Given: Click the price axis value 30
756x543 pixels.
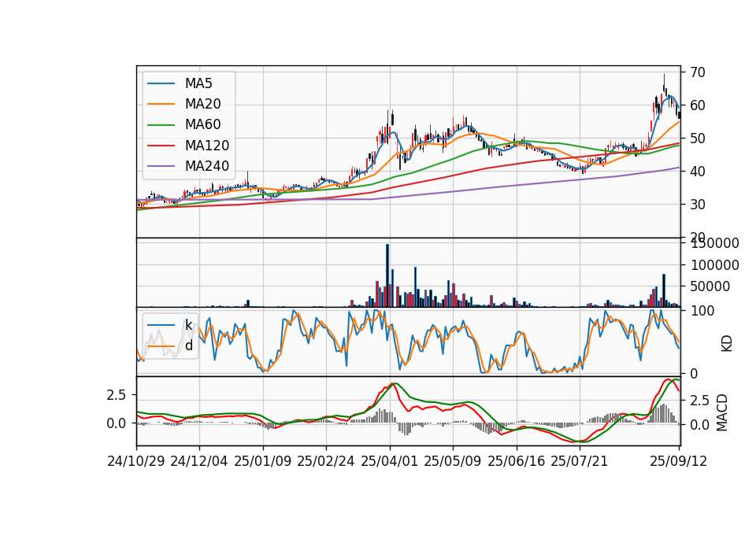Looking at the screenshot, I should click(698, 205).
